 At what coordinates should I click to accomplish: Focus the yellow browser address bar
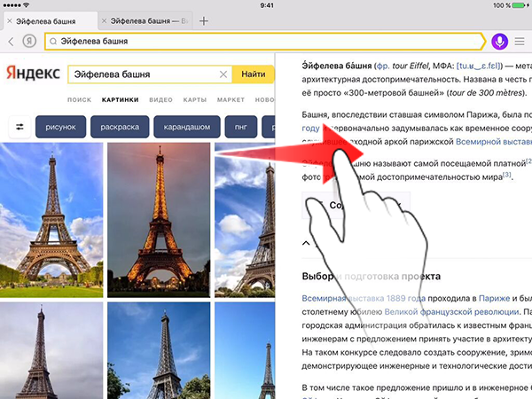(265, 42)
